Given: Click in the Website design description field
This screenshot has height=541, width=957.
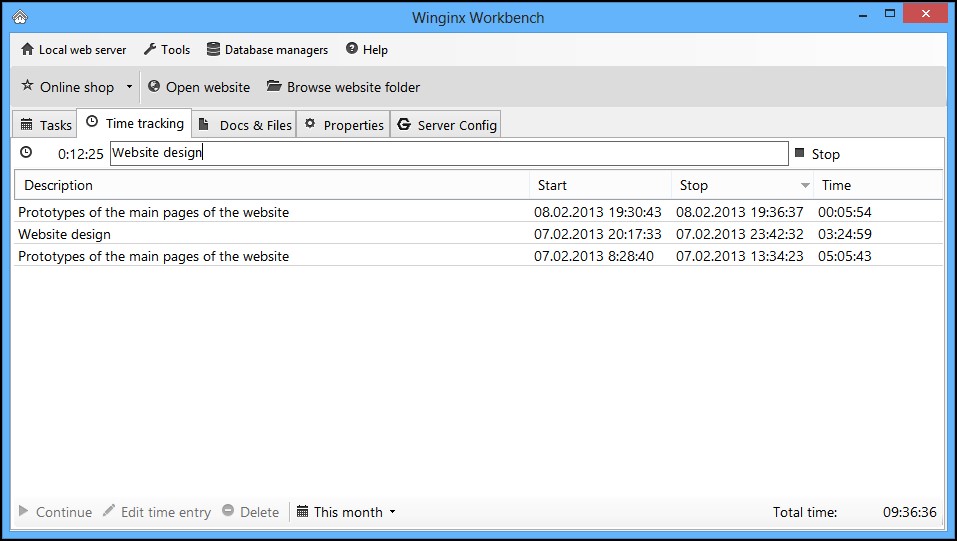Looking at the screenshot, I should (448, 153).
